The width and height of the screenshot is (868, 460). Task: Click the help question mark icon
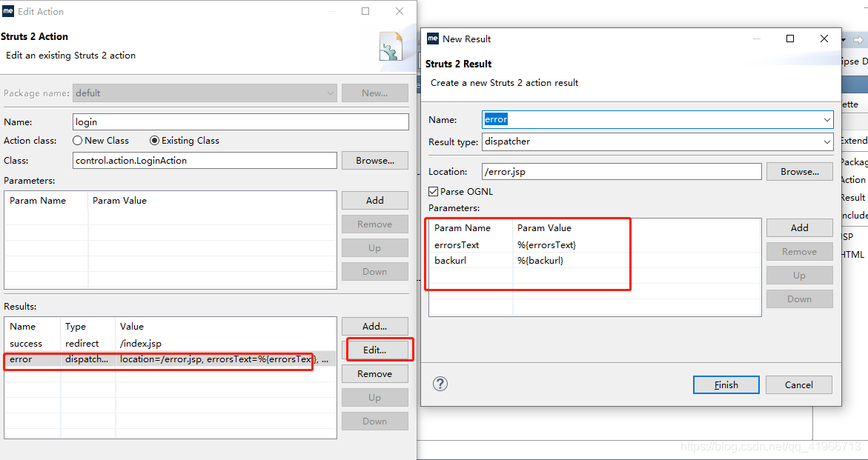[440, 384]
